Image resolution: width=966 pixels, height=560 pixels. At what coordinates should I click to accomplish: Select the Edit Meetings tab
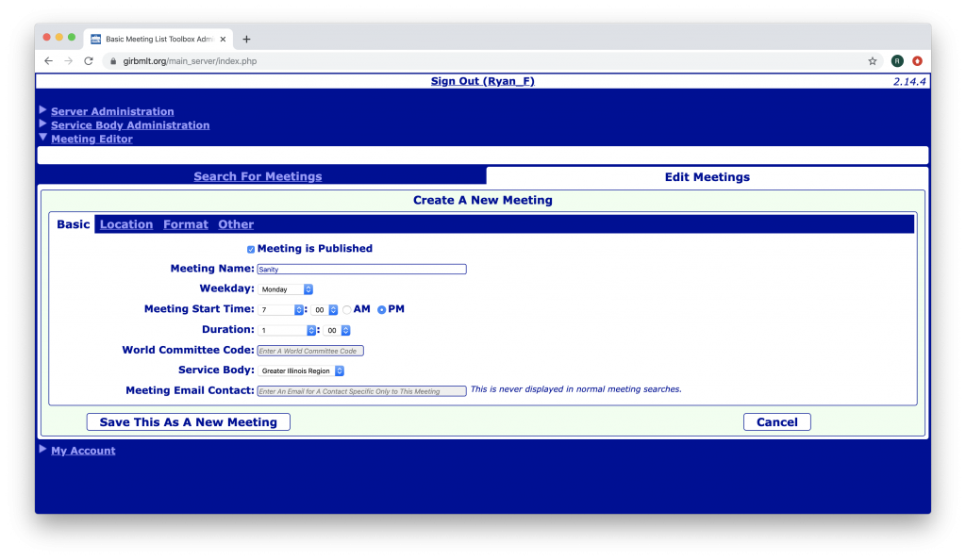(708, 177)
